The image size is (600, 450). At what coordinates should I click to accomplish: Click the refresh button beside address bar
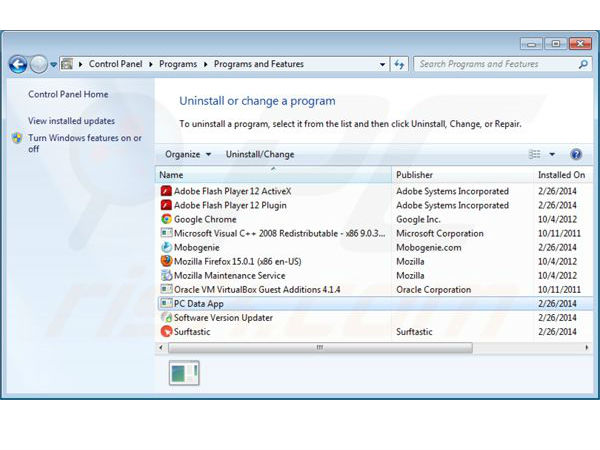pyautogui.click(x=399, y=64)
